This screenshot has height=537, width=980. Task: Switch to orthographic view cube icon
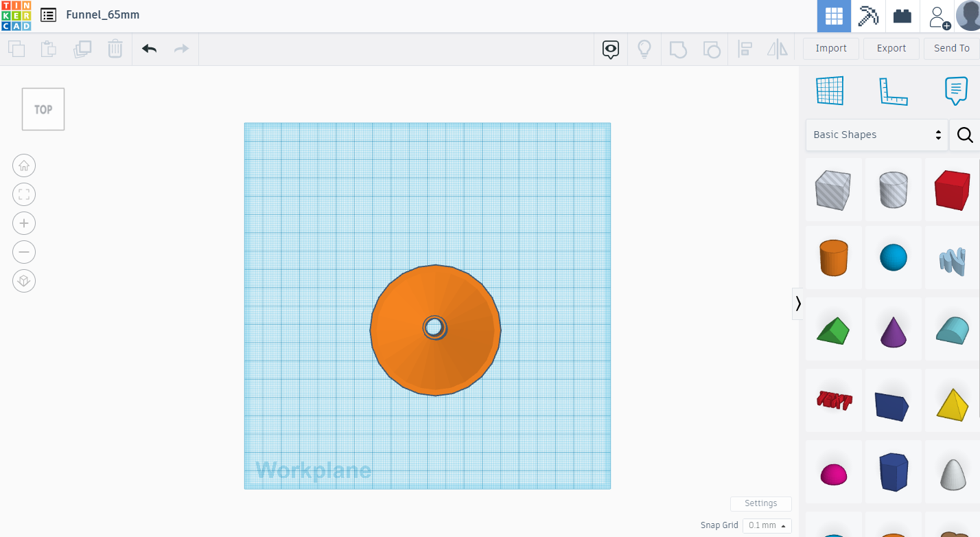click(24, 281)
